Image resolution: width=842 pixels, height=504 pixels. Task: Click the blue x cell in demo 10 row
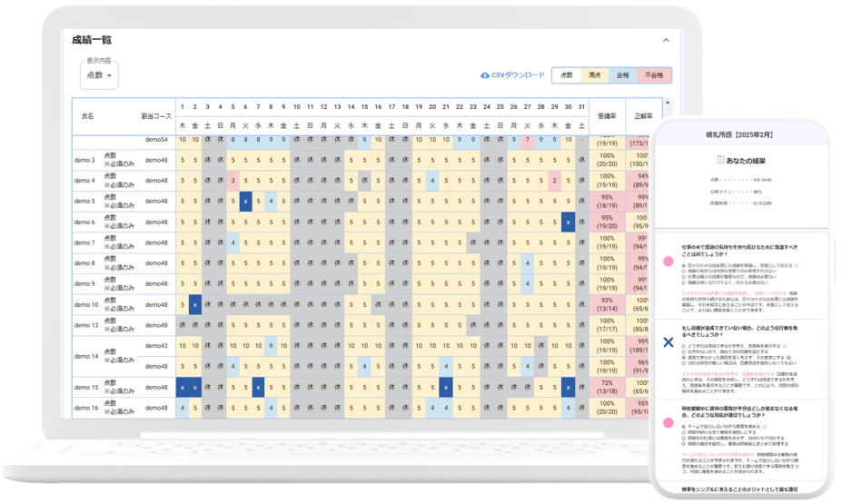[x=194, y=305]
